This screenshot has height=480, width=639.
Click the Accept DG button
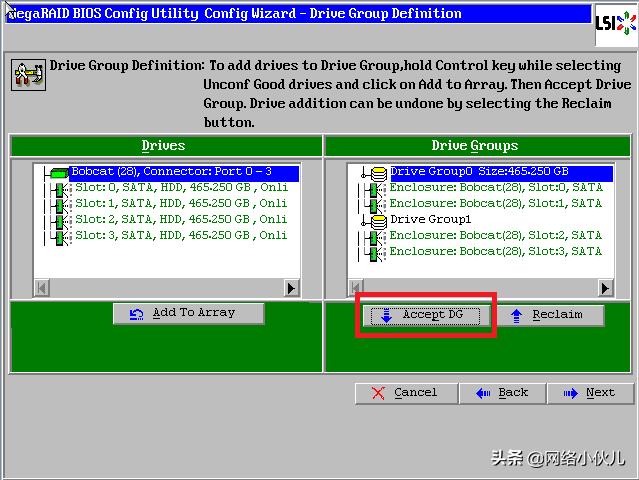click(x=425, y=315)
